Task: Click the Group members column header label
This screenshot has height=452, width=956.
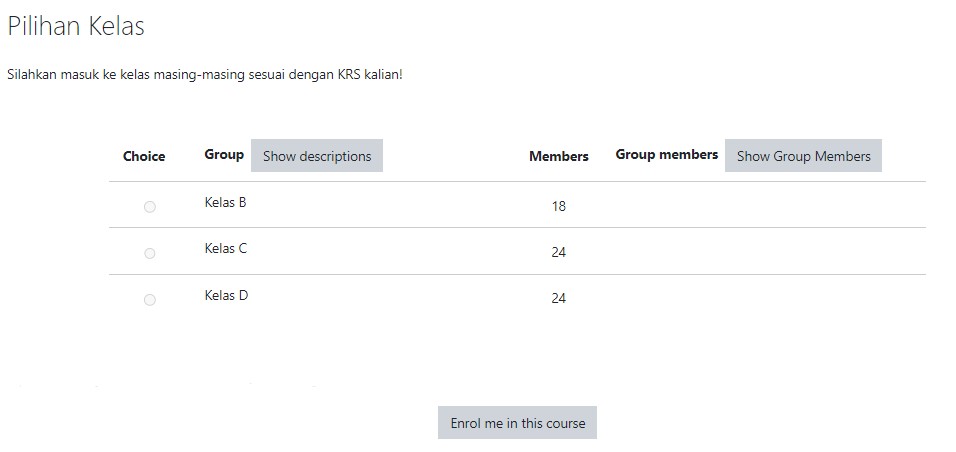Action: point(666,154)
